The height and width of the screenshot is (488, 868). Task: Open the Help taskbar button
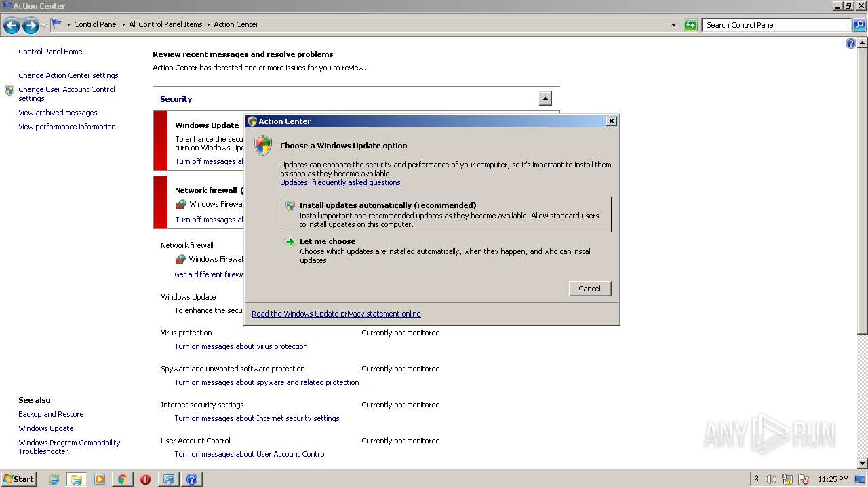[192, 479]
